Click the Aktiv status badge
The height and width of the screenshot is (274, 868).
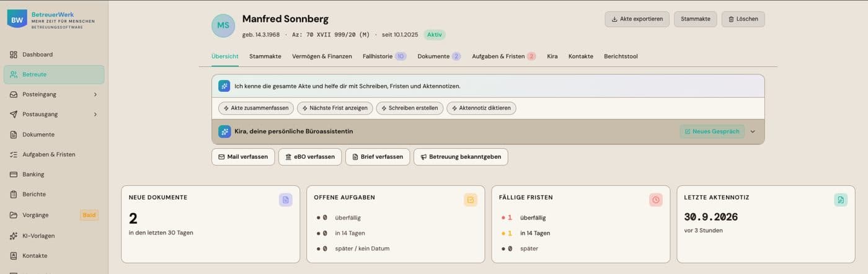click(x=435, y=35)
